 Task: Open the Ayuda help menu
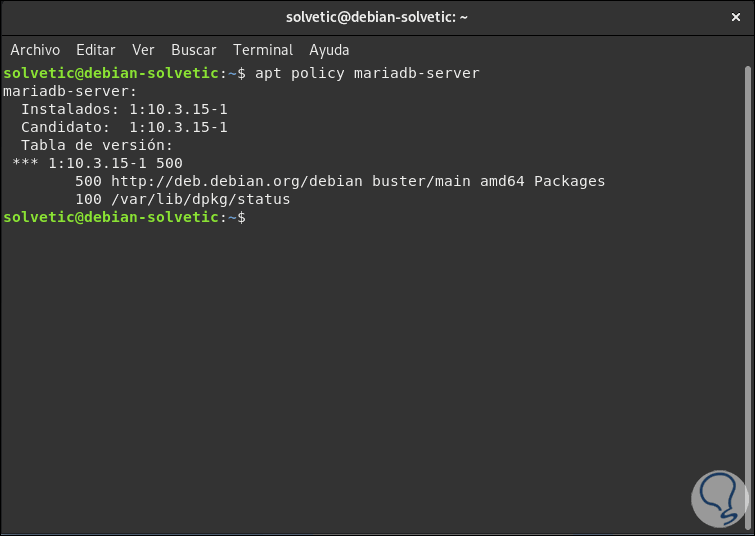pos(329,50)
